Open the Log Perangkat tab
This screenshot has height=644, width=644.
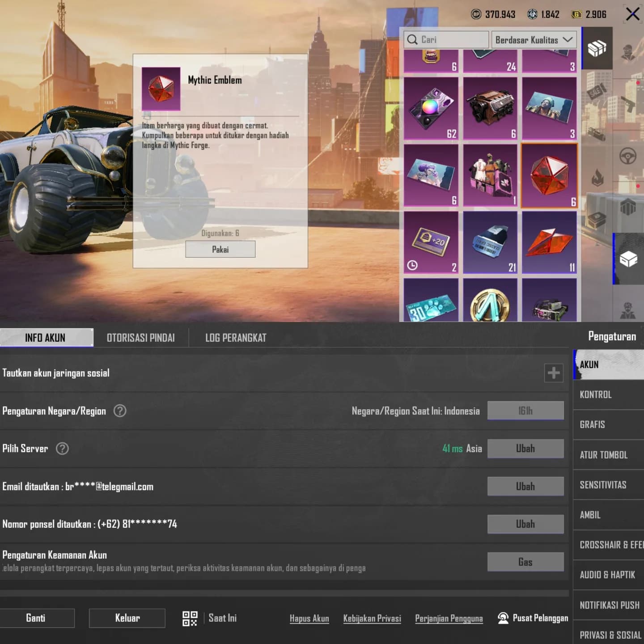[x=236, y=338]
